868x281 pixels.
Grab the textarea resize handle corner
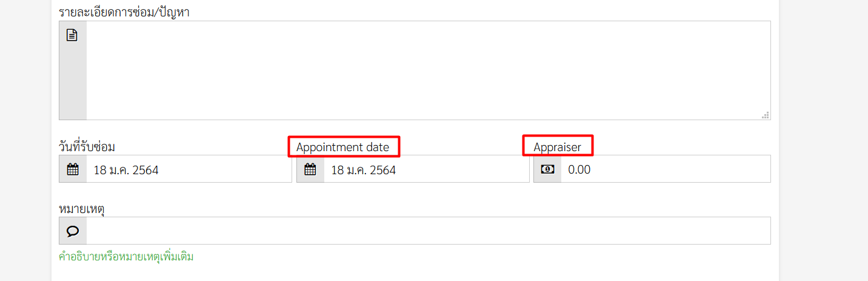[x=766, y=115]
